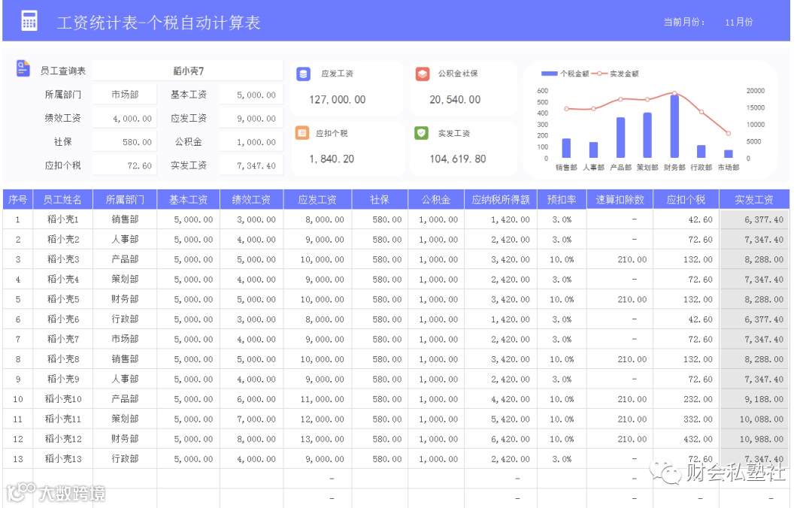The image size is (812, 508).
Task: Select the 应发工资 column header
Action: click(x=317, y=199)
